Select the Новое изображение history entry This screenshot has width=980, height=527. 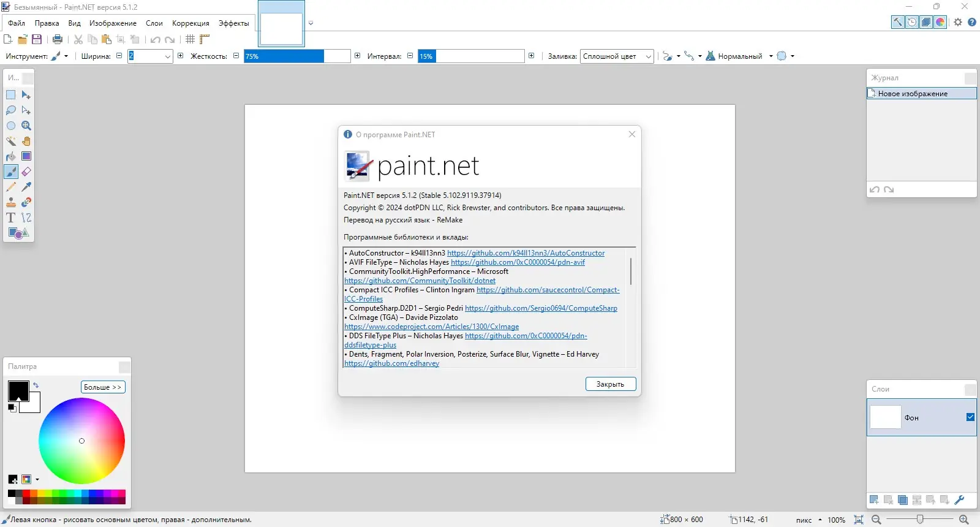coord(922,94)
